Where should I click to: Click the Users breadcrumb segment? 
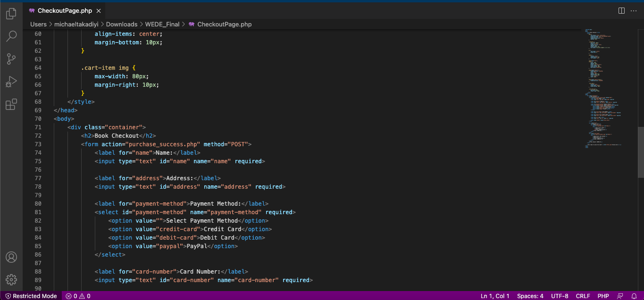pyautogui.click(x=38, y=24)
